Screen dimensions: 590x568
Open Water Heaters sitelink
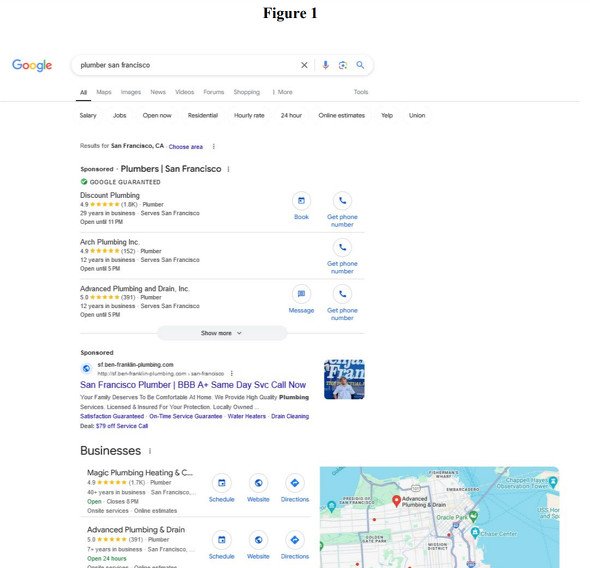click(x=246, y=416)
